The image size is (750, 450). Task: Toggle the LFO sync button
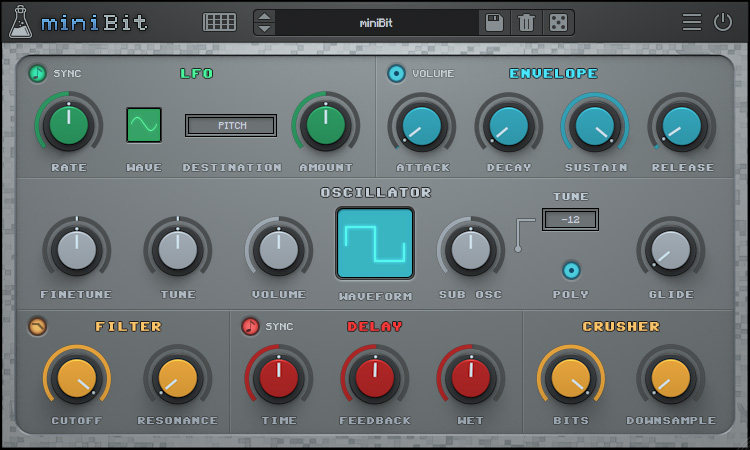coord(37,74)
